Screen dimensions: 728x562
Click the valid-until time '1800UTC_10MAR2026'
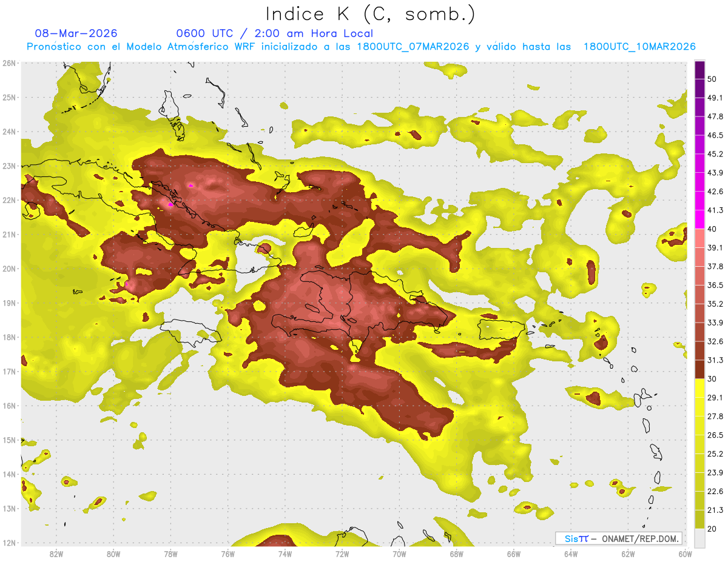639,47
